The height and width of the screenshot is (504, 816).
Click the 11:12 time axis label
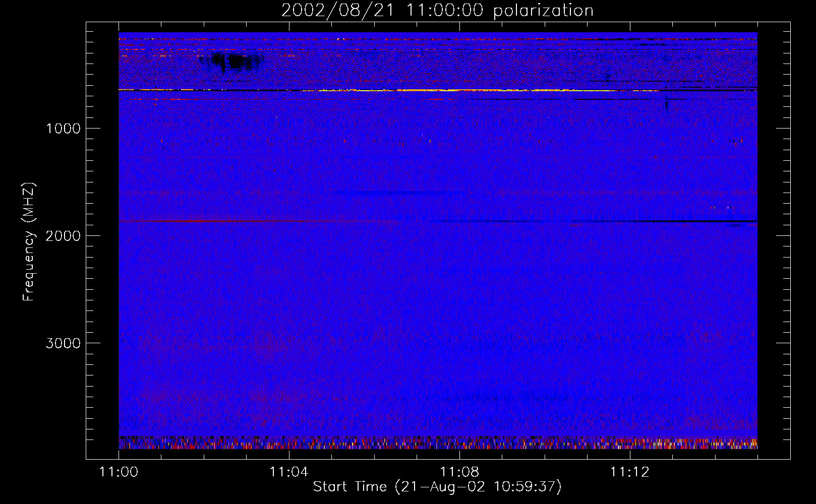point(630,472)
